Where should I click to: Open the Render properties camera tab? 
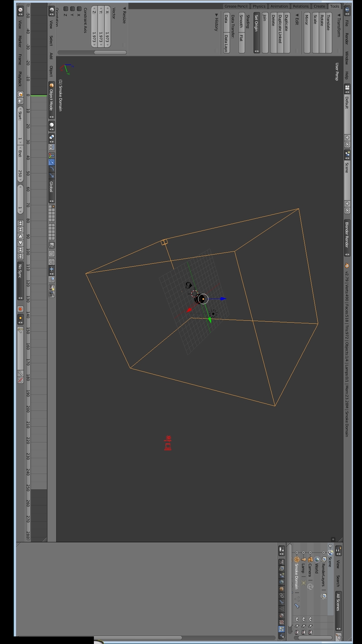pyautogui.click(x=282, y=562)
